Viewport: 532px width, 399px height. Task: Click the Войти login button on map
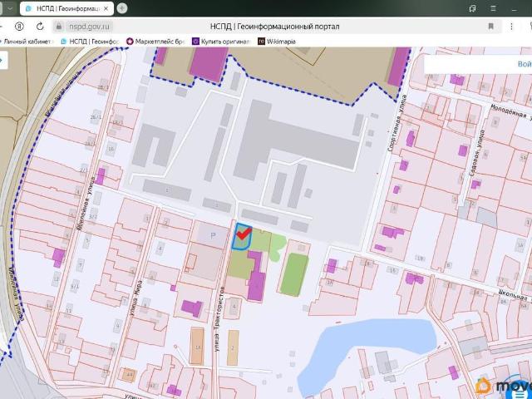(525, 64)
